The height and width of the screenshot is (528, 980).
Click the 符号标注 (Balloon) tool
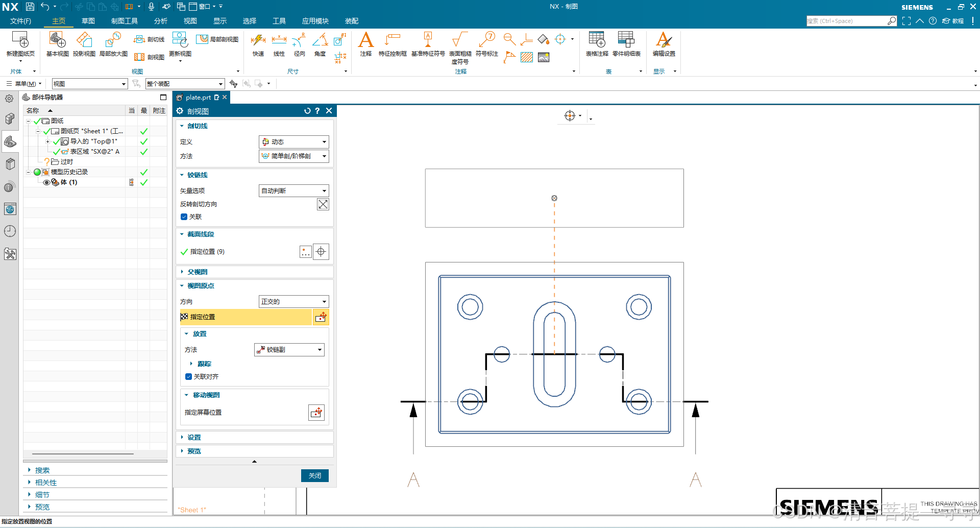pos(486,44)
